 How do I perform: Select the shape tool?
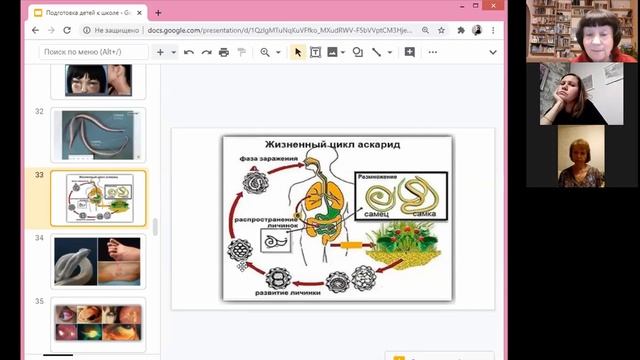coord(358,52)
